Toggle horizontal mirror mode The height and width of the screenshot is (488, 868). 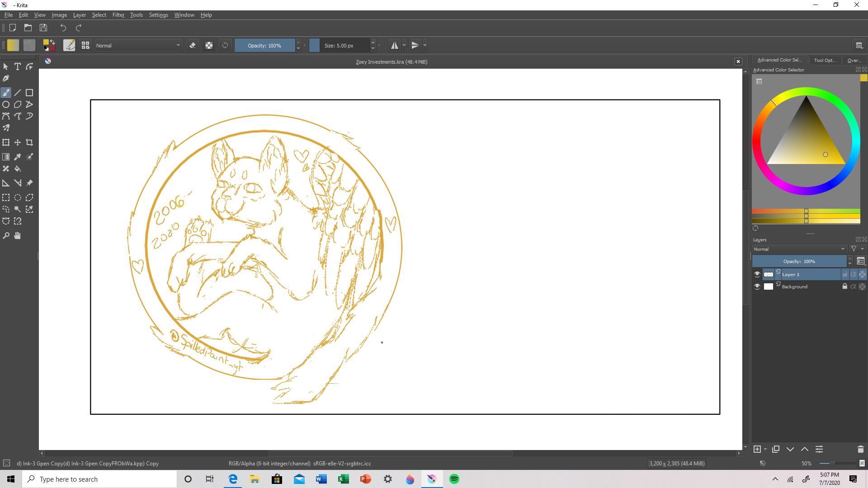click(x=395, y=45)
